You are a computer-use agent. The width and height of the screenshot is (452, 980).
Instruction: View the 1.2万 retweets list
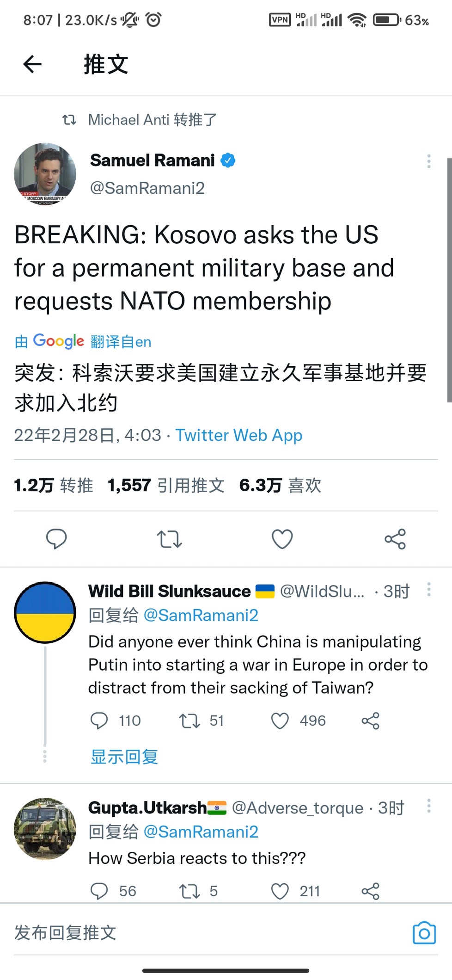54,485
